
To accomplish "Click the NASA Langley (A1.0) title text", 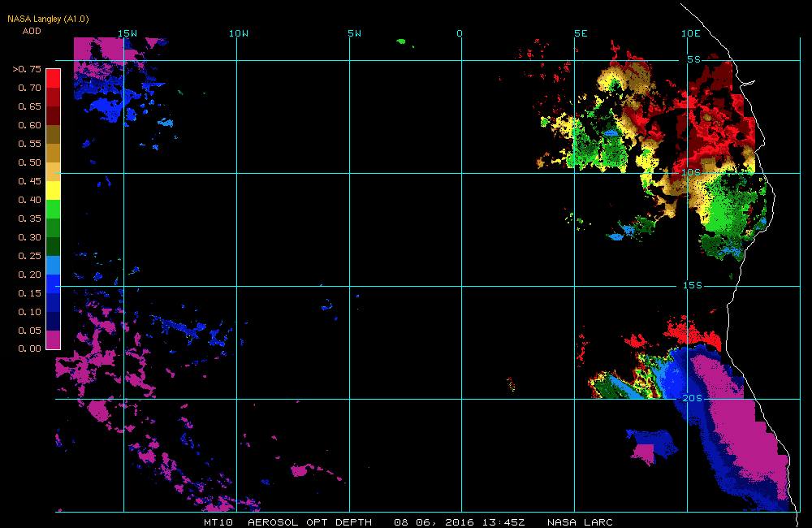I will pyautogui.click(x=48, y=19).
